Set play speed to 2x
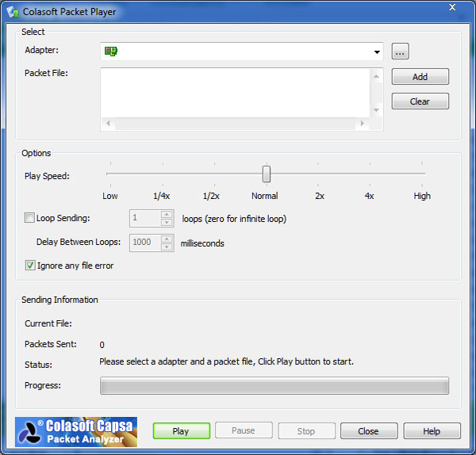Image resolution: width=476 pixels, height=455 pixels. [x=320, y=196]
